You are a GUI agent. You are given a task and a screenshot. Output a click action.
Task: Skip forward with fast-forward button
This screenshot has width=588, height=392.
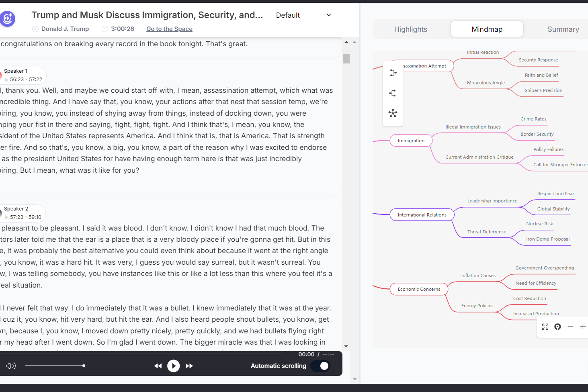tap(189, 366)
